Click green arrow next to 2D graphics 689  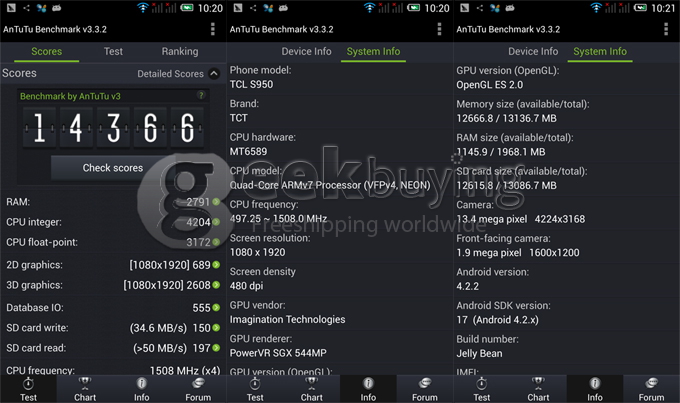pos(216,265)
